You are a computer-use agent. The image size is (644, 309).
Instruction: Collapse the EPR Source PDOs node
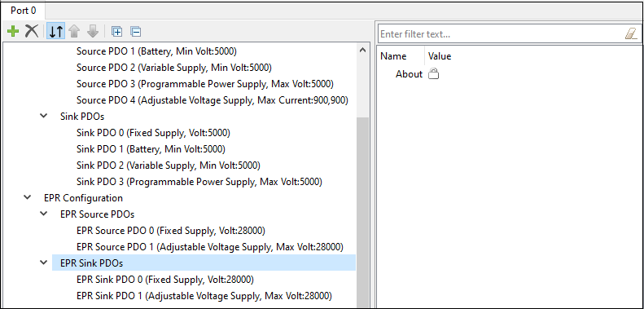(x=43, y=214)
